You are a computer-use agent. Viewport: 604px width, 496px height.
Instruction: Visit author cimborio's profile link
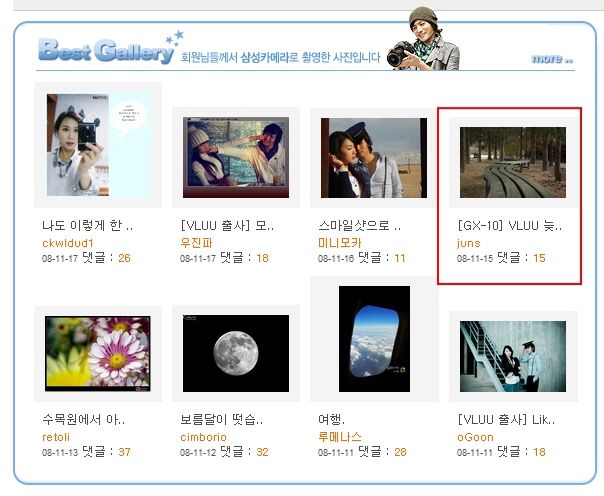[x=203, y=437]
